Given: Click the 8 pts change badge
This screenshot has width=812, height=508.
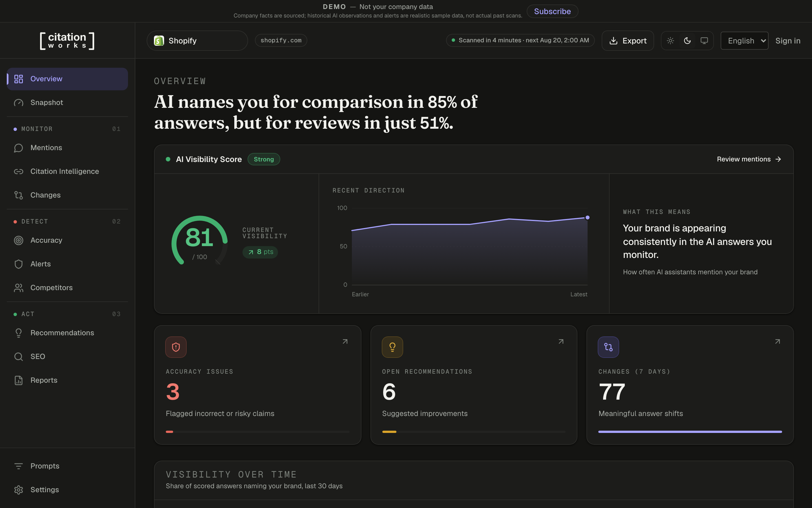Looking at the screenshot, I should pyautogui.click(x=260, y=252).
